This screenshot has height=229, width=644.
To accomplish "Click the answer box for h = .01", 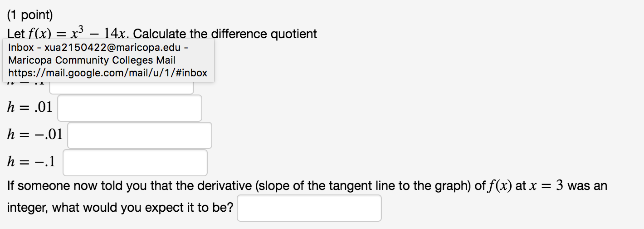I will tap(129, 108).
